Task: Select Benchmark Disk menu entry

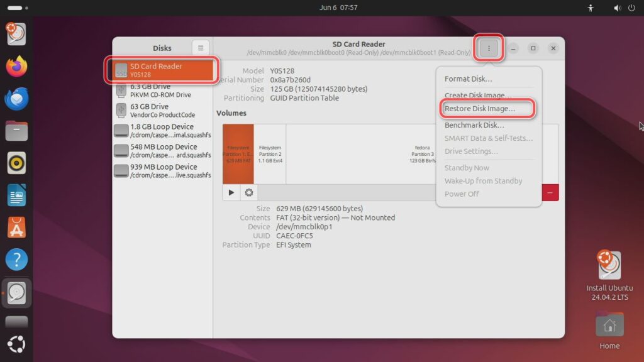Action: click(x=474, y=125)
